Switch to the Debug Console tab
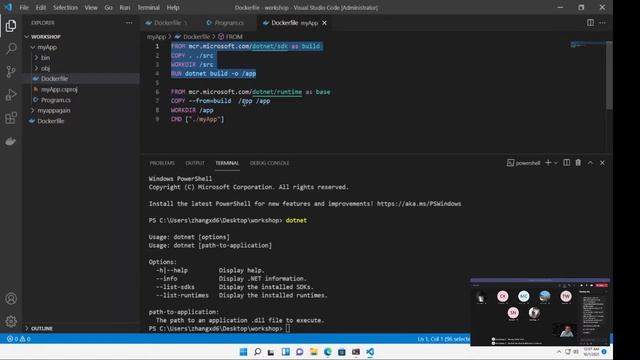This screenshot has height=360, width=640. pyautogui.click(x=269, y=163)
